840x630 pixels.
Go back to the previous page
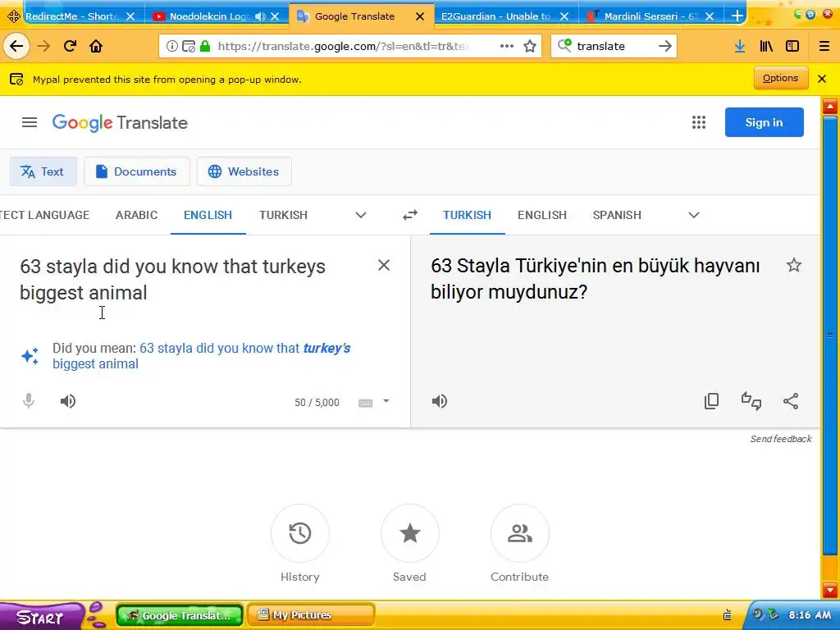[16, 46]
